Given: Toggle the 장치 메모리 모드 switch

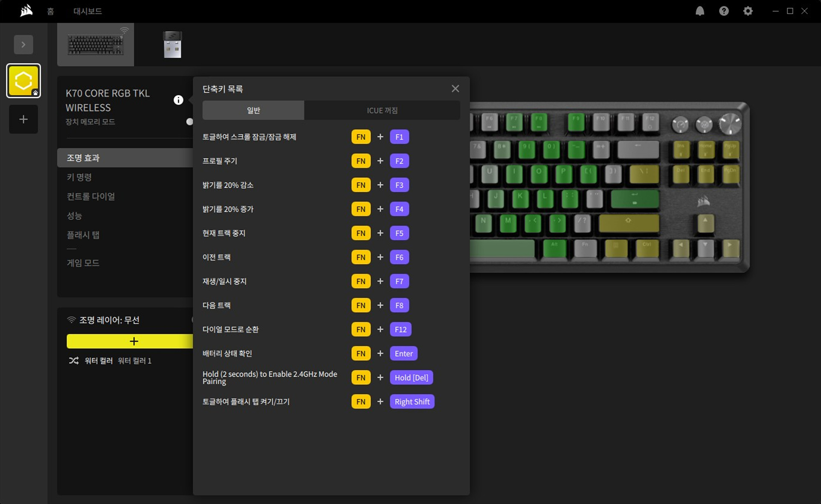Looking at the screenshot, I should pos(189,122).
